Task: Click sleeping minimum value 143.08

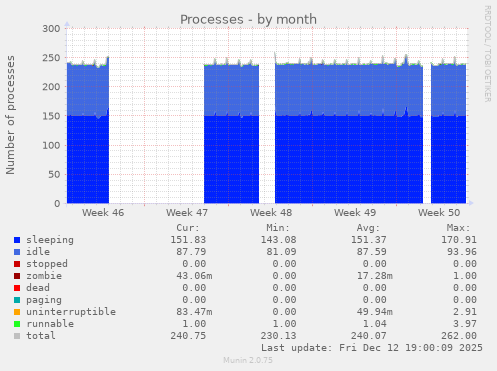Action: coord(279,240)
